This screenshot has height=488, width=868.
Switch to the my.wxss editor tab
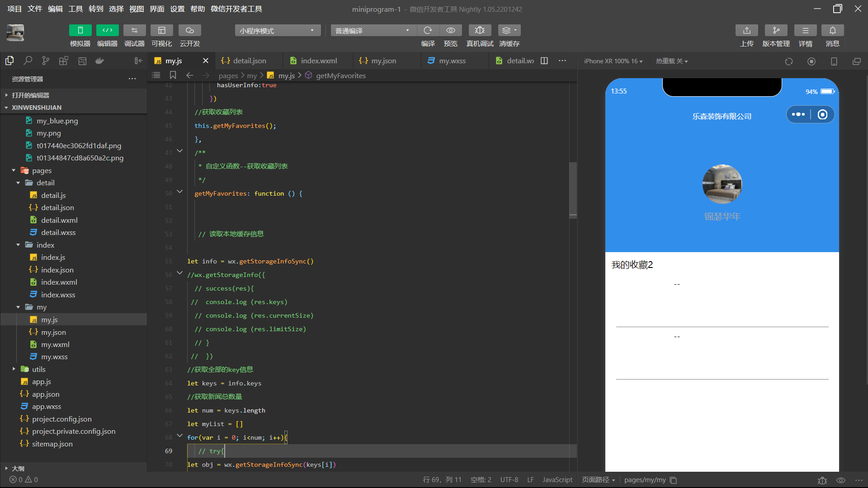[452, 61]
